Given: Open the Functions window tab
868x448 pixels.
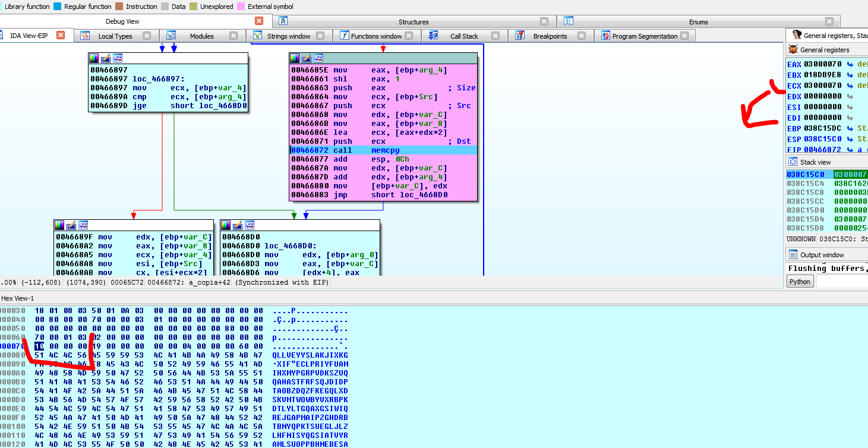Looking at the screenshot, I should click(375, 36).
